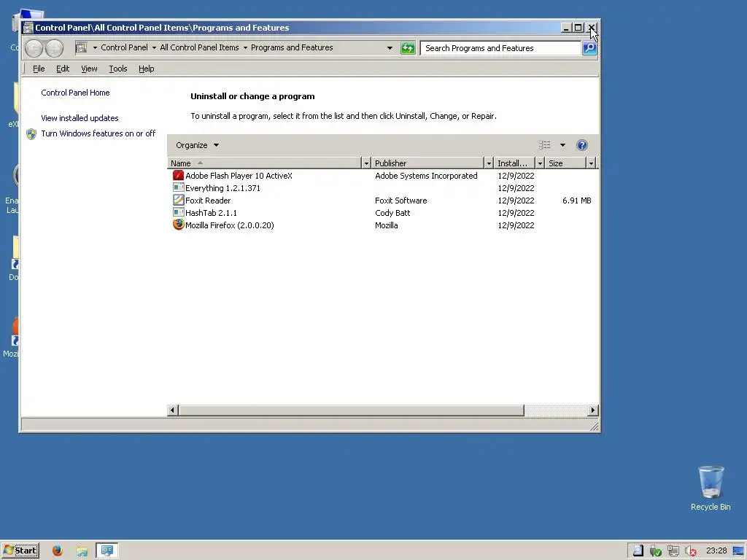Screen dimensions: 747x560
Task: Click Programs and Features breadcrumb
Action: 292,47
